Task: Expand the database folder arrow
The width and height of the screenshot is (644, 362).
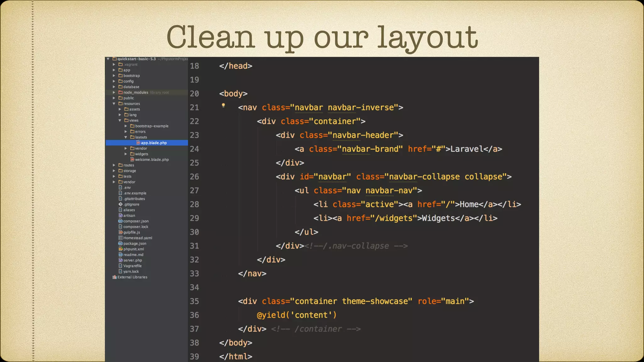Action: pos(114,87)
